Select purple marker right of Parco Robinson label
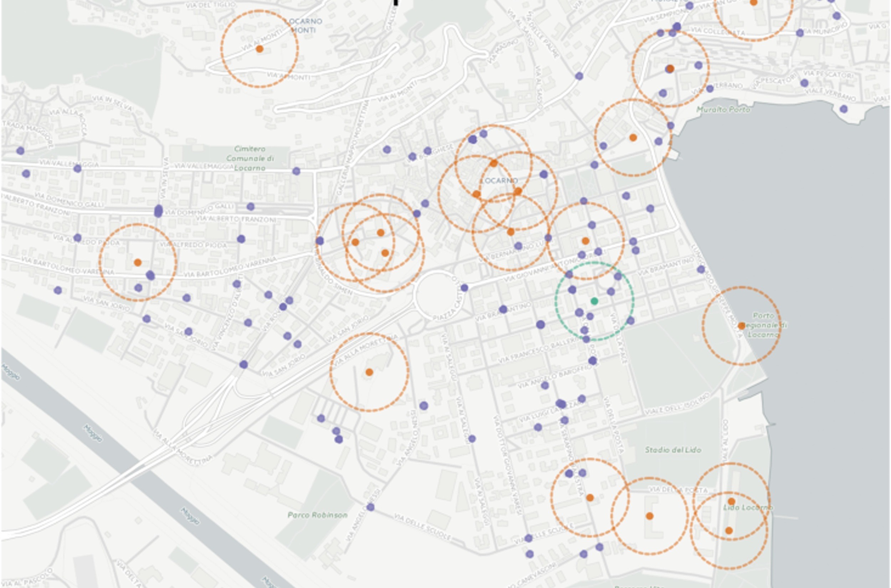The image size is (891, 588). tap(370, 507)
